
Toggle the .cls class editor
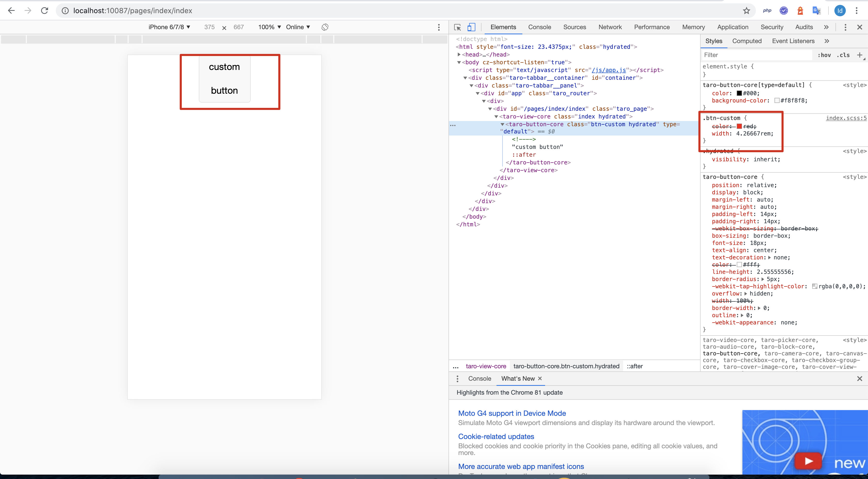[x=843, y=55]
